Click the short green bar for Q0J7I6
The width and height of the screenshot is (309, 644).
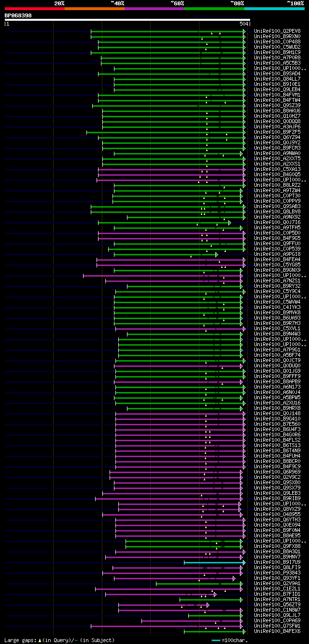(164, 223)
